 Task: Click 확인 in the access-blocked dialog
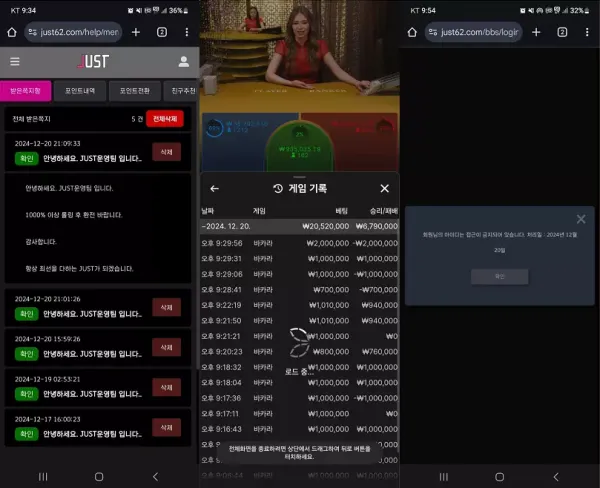point(500,276)
